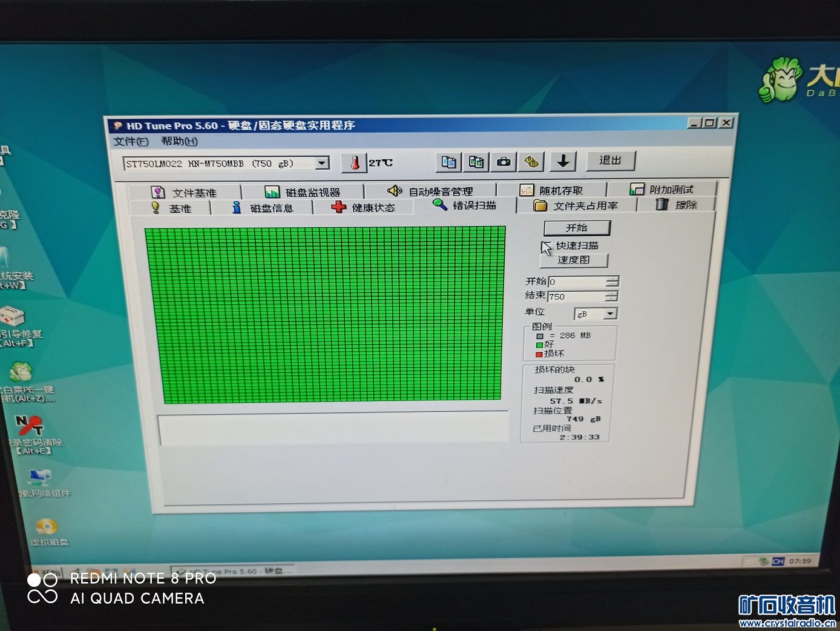Select the 错误扫描 tab

coord(465,205)
